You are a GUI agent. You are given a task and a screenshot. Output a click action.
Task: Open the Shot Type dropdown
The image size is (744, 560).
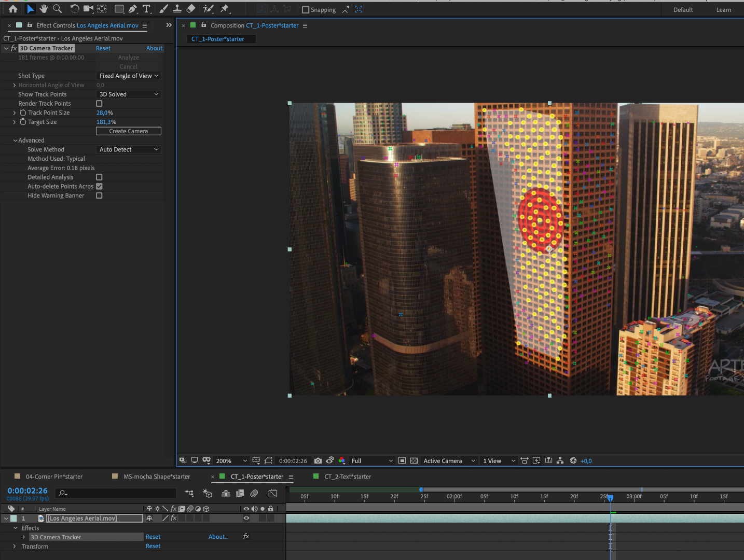[x=129, y=76]
